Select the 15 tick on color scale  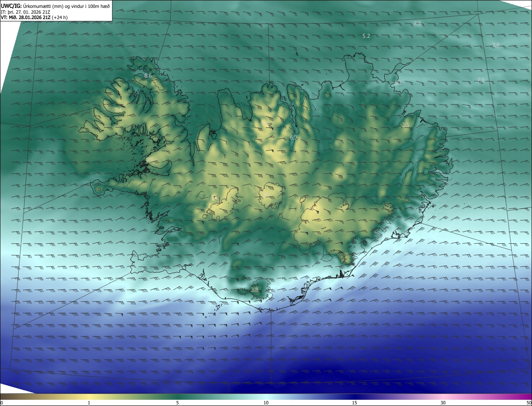point(355,403)
